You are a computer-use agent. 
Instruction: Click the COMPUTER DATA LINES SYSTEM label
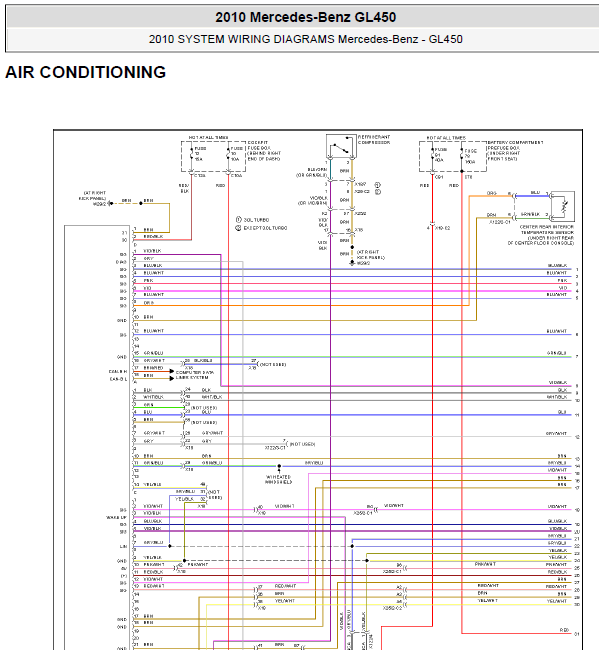click(195, 375)
